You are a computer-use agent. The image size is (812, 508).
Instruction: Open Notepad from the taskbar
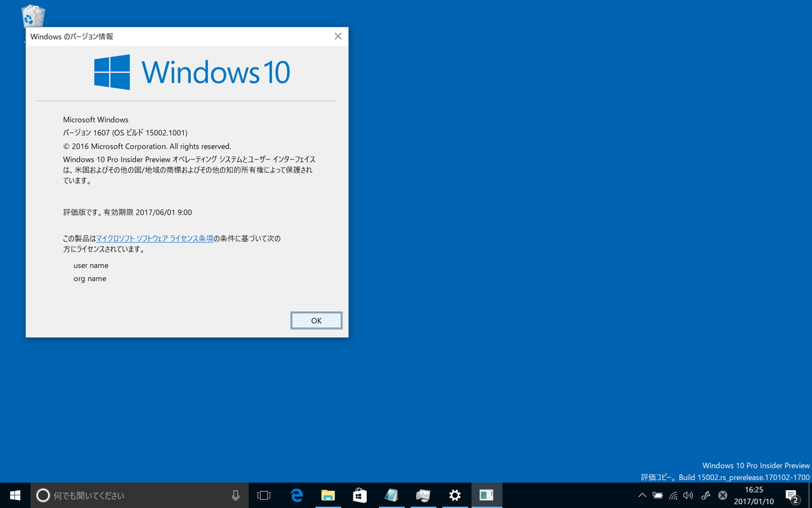(391, 495)
